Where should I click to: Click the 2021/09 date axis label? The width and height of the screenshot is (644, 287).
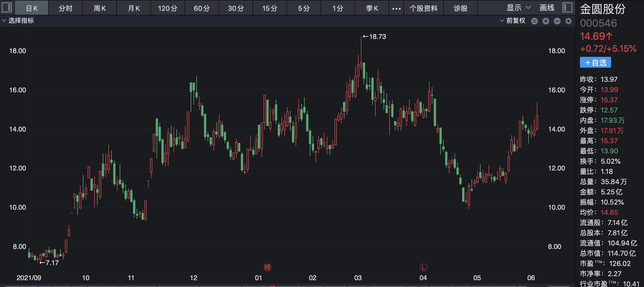click(29, 278)
